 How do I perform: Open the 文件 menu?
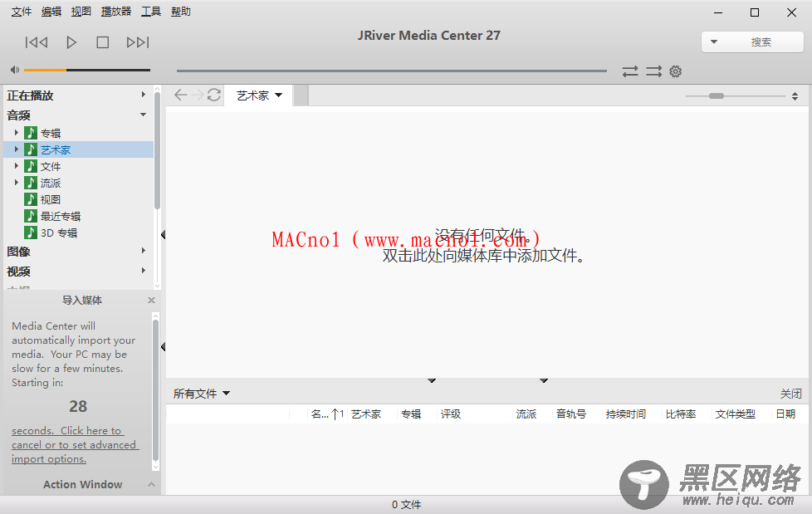click(x=22, y=12)
